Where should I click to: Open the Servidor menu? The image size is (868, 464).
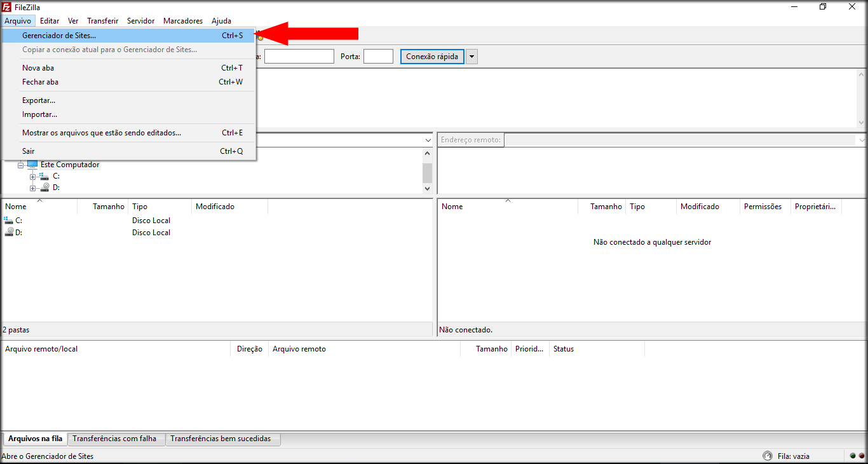point(140,21)
